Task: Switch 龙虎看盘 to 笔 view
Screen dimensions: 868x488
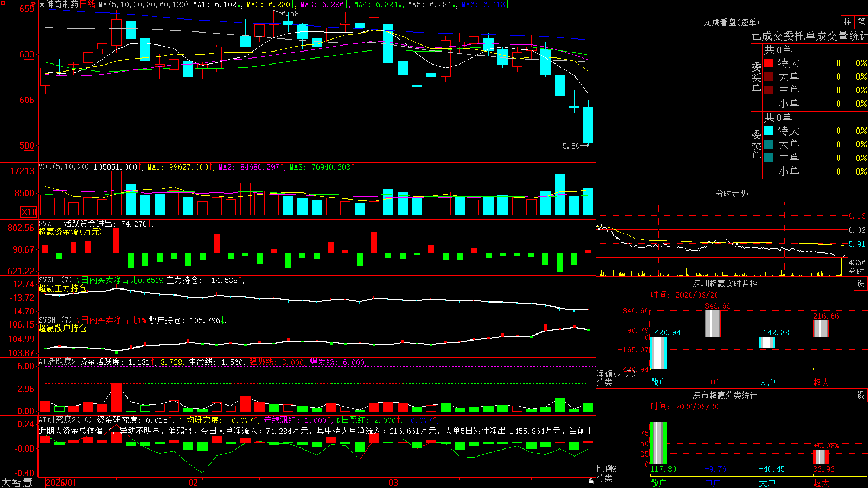Action: [861, 22]
